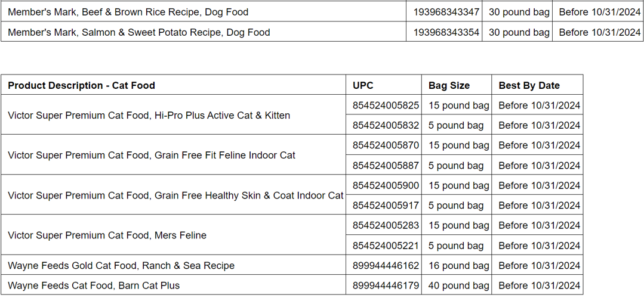Click Wayne Feeds Ranch & Sea Recipe cell

121,266
